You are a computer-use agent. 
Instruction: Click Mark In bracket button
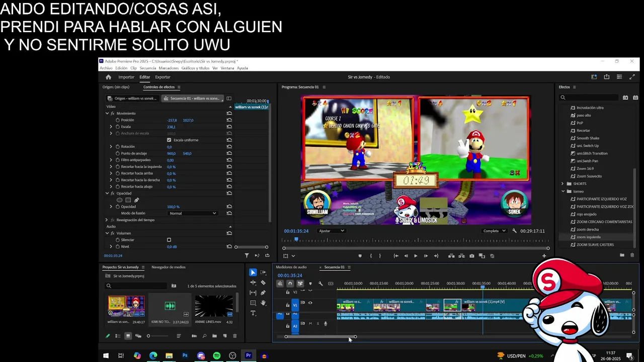pyautogui.click(x=371, y=256)
